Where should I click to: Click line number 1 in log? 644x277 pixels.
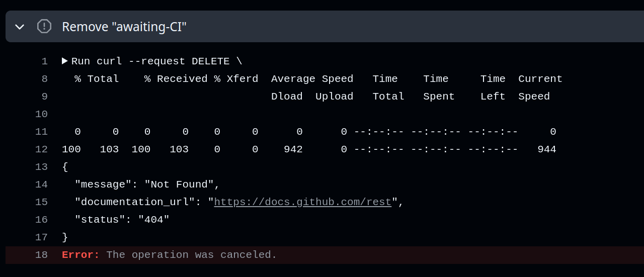44,61
